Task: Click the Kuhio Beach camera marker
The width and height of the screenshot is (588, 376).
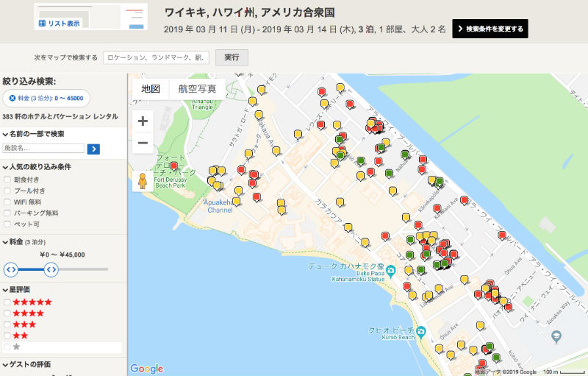Action: point(420,332)
